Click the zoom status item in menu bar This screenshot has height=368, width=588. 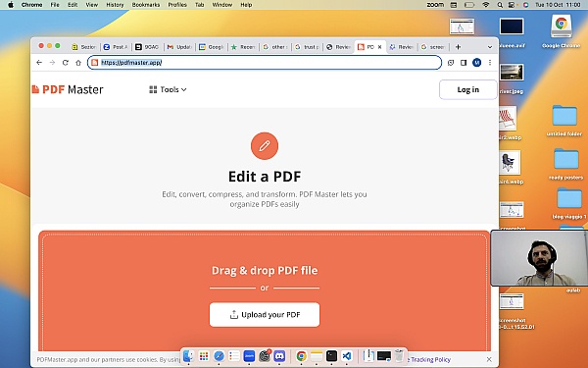point(435,5)
